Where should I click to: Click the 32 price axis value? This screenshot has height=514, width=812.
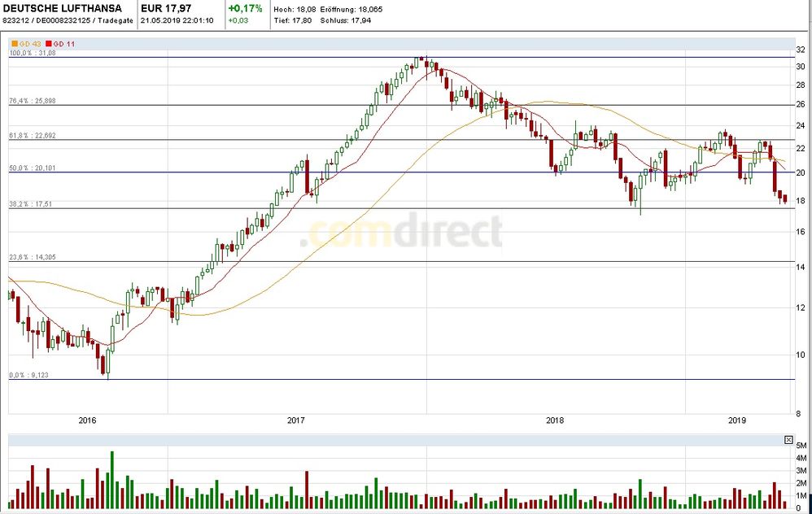click(x=801, y=50)
